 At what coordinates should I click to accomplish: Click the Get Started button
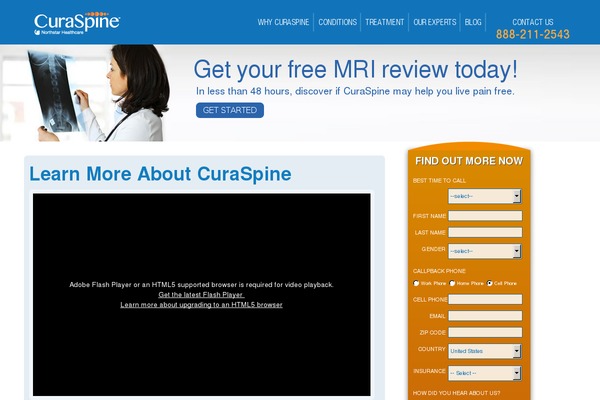(x=230, y=110)
